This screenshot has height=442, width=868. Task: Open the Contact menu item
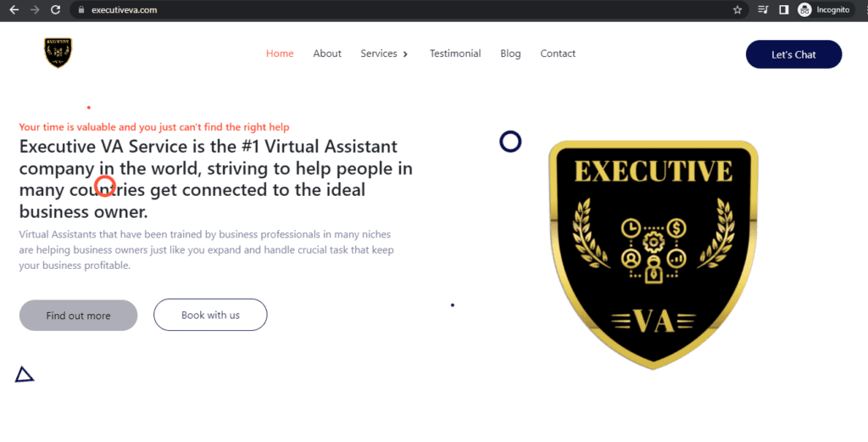click(558, 53)
